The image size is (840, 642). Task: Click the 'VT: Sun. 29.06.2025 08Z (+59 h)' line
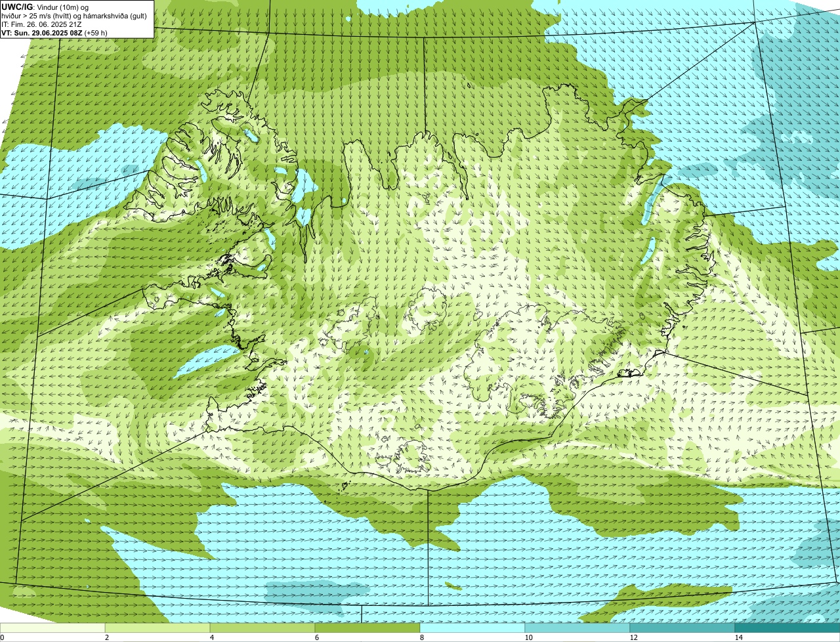tap(54, 32)
